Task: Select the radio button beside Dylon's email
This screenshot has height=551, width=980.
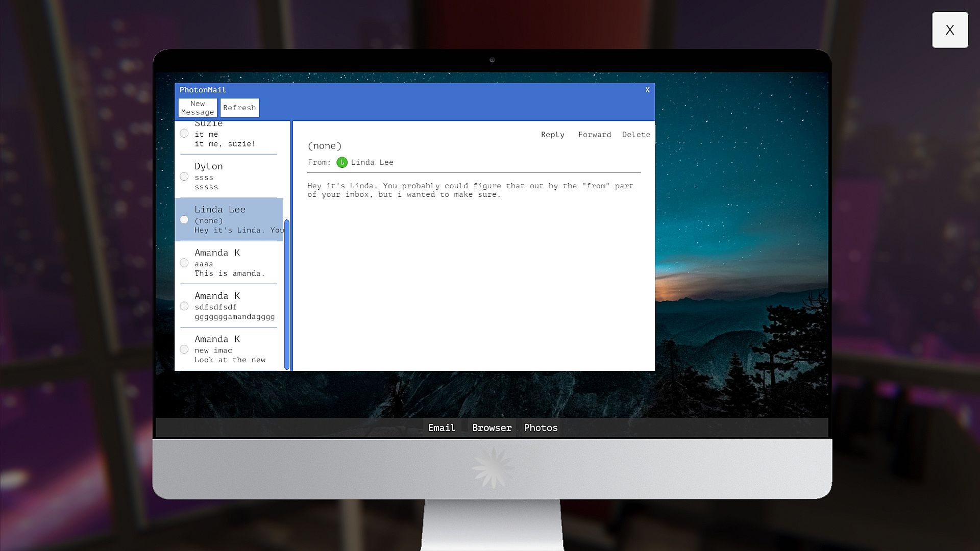Action: (x=184, y=177)
